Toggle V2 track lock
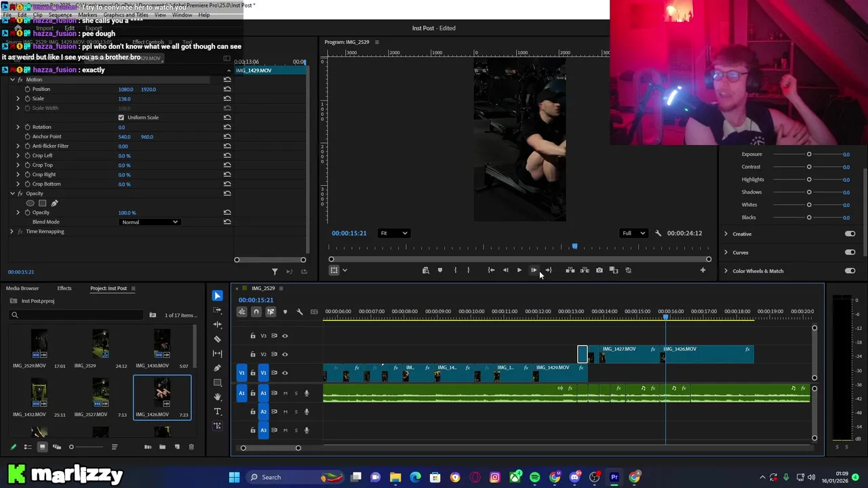868x488 pixels. pyautogui.click(x=253, y=354)
